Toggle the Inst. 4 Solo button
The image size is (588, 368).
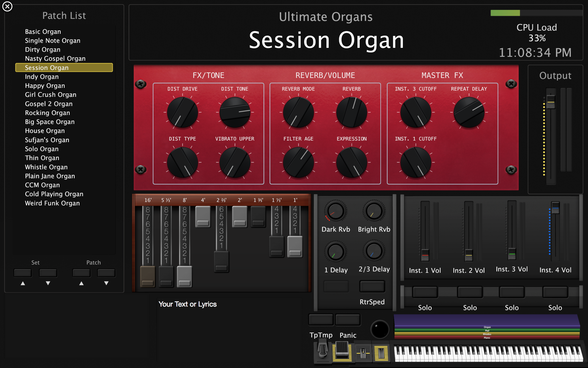pyautogui.click(x=555, y=292)
